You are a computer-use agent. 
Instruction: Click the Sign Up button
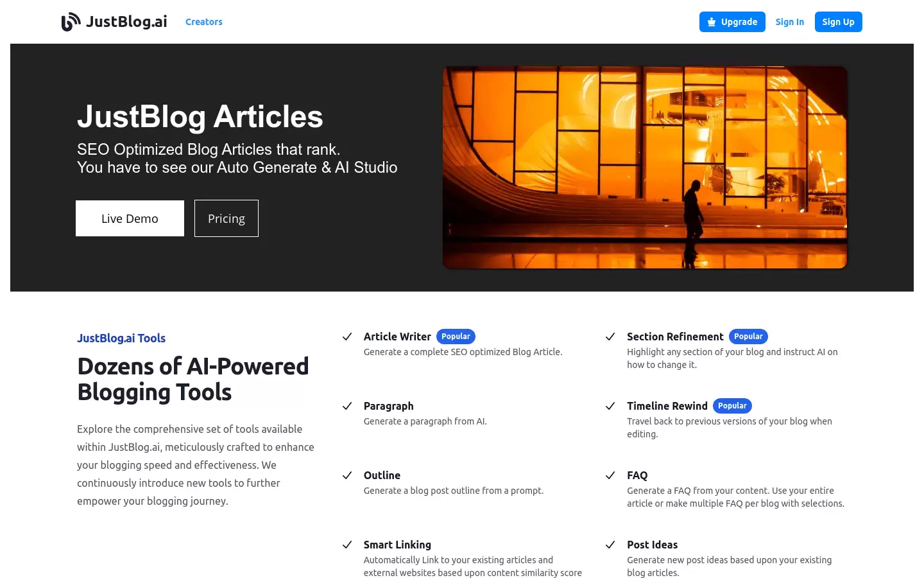point(838,22)
